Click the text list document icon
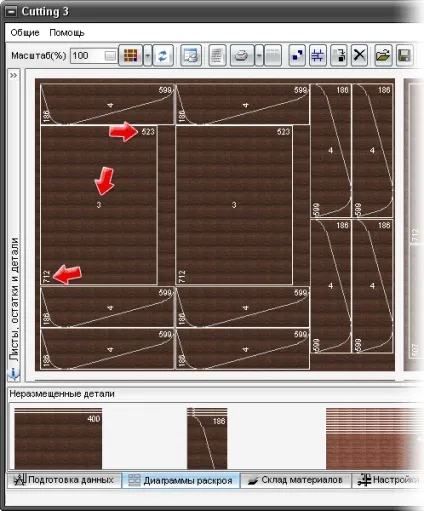Image resolution: width=424 pixels, height=511 pixels. point(217,55)
